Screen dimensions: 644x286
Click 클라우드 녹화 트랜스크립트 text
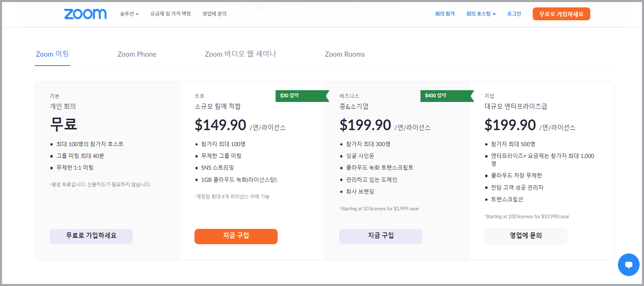380,168
